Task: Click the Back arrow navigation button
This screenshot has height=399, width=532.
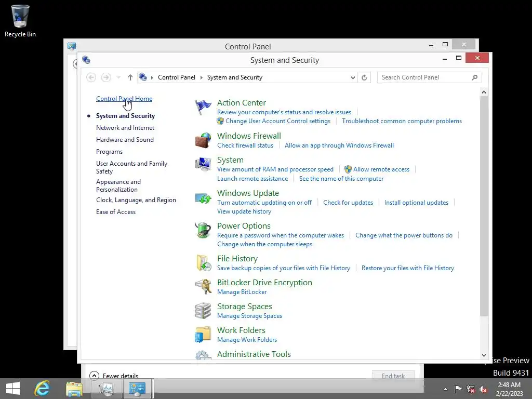Action: 91,77
